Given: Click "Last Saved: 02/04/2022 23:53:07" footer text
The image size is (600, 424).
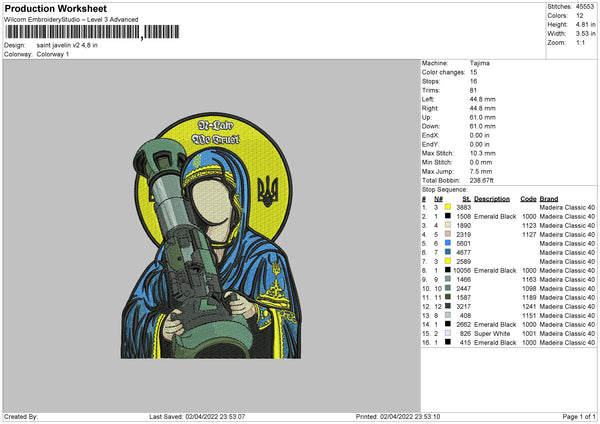Looking at the screenshot, I should (x=197, y=417).
